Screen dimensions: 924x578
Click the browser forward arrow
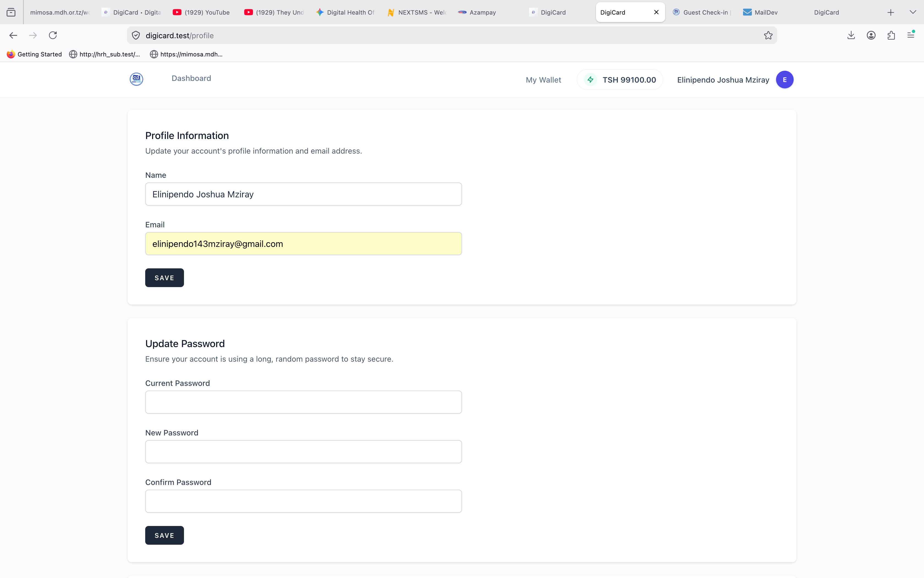coord(33,36)
